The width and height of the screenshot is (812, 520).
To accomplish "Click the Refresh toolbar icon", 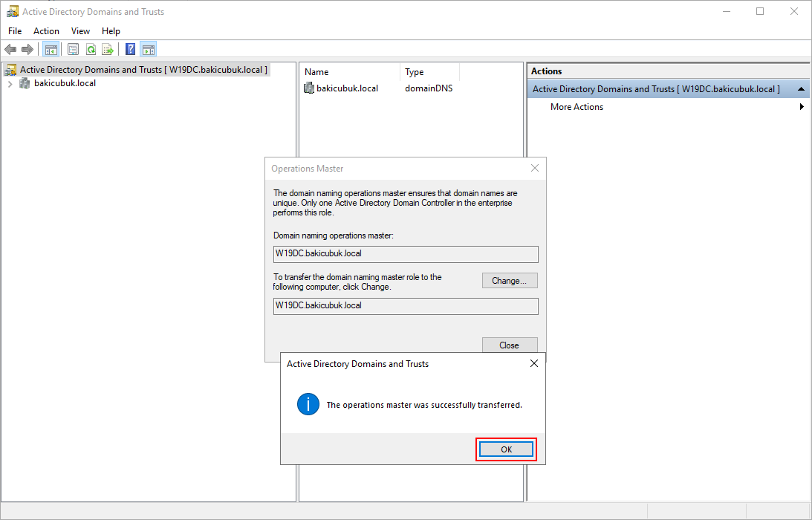I will click(91, 49).
